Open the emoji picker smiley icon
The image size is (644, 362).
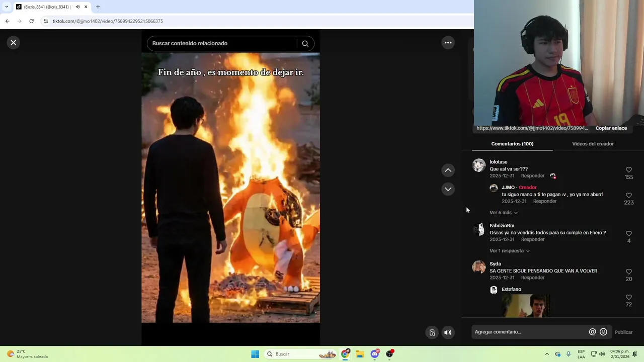[x=604, y=332]
